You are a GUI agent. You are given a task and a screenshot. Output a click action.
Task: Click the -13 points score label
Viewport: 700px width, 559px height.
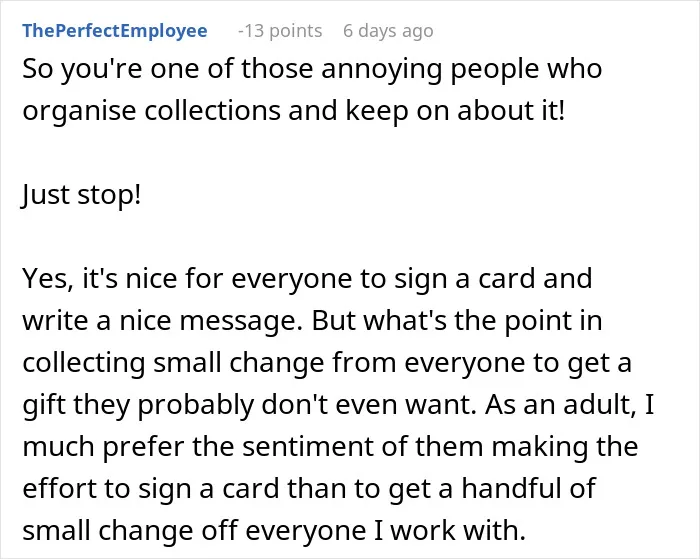[x=280, y=31]
